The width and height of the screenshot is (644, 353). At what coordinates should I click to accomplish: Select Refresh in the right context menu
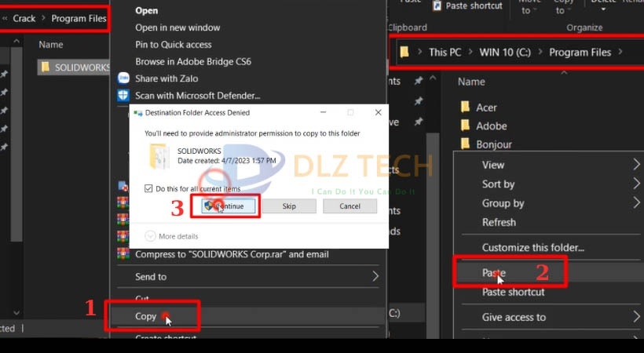coord(499,222)
